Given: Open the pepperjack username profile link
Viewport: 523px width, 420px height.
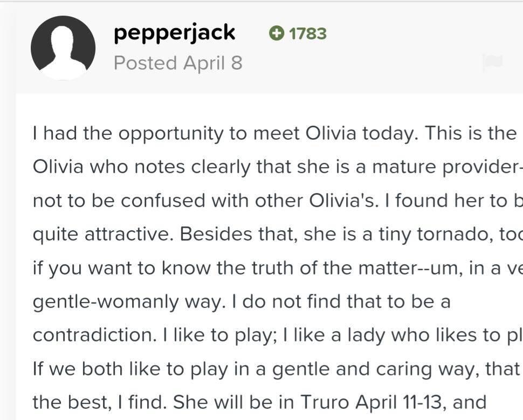Looking at the screenshot, I should point(174,33).
